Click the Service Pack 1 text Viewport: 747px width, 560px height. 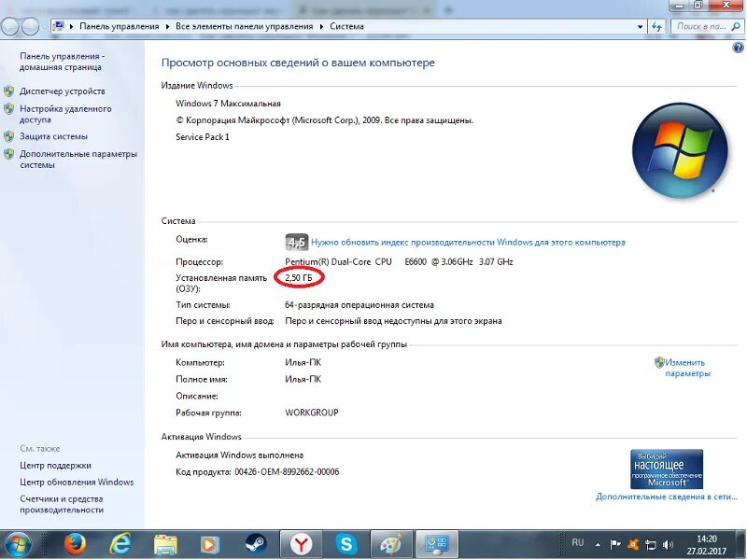pyautogui.click(x=203, y=137)
